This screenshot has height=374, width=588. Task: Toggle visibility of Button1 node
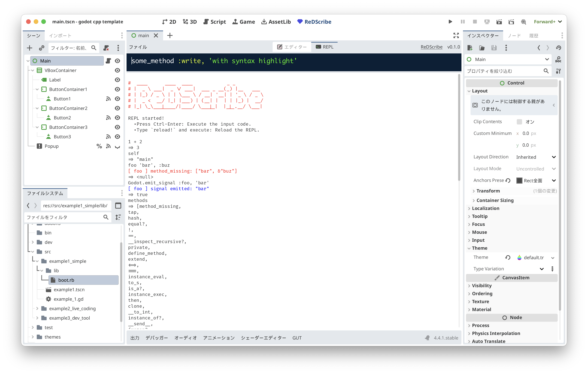(x=117, y=99)
